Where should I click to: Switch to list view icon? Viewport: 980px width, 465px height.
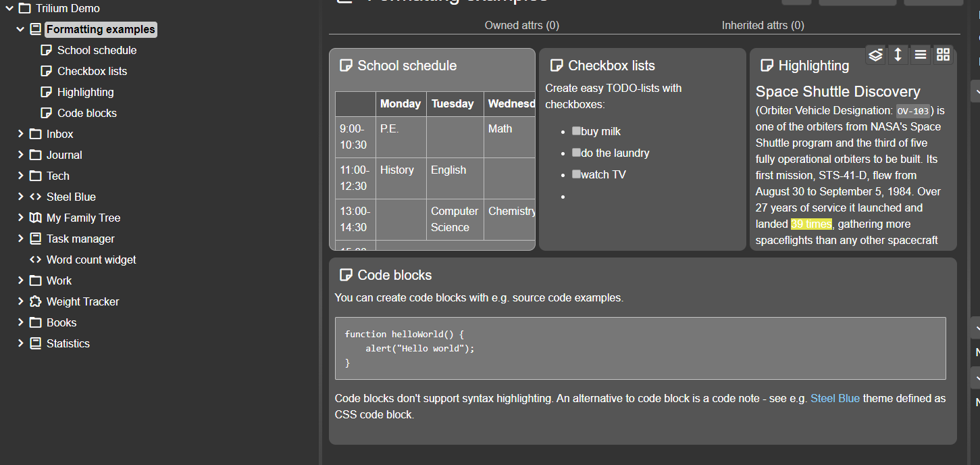click(920, 55)
